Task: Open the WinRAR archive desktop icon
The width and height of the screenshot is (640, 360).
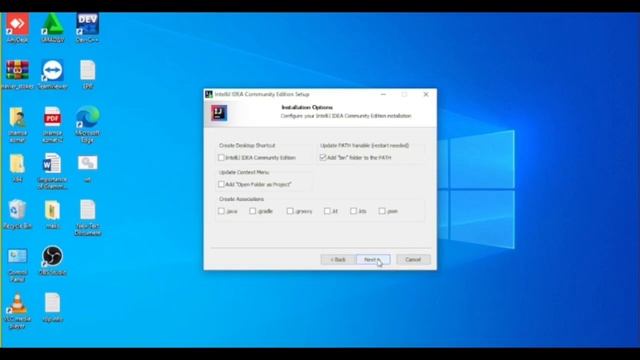Action: [17, 74]
